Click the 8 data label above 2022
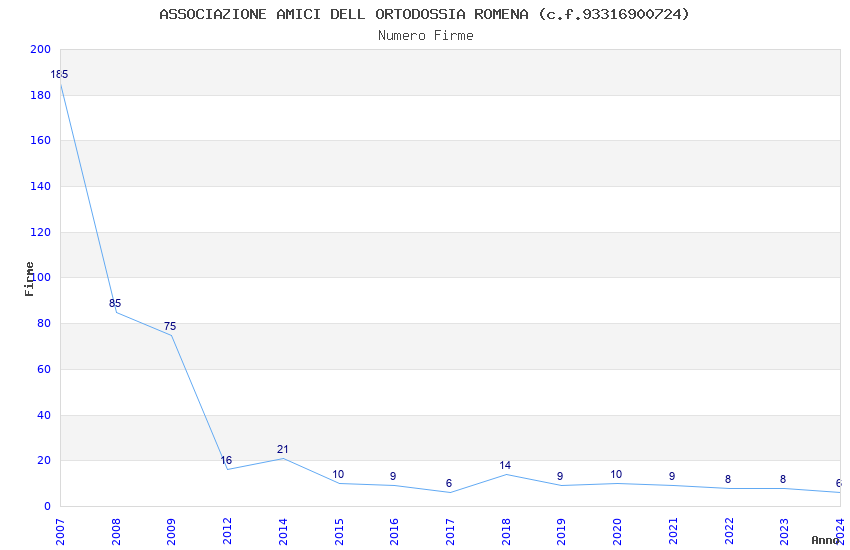 pyautogui.click(x=728, y=479)
